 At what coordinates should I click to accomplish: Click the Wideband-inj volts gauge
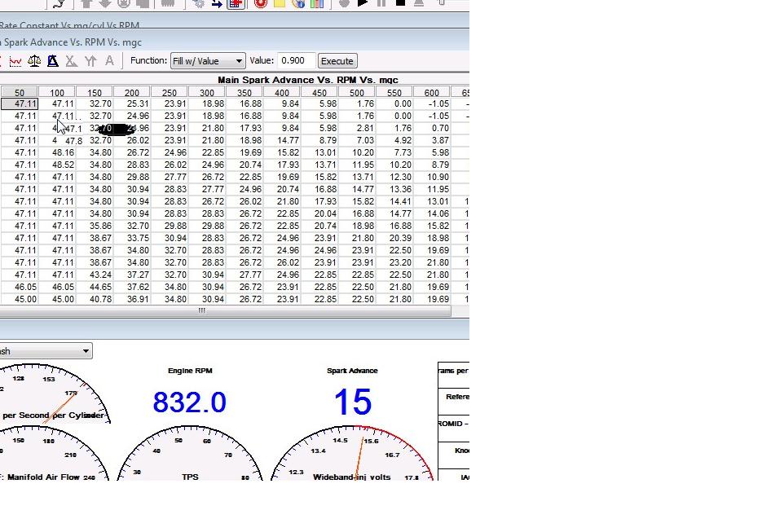(352, 453)
